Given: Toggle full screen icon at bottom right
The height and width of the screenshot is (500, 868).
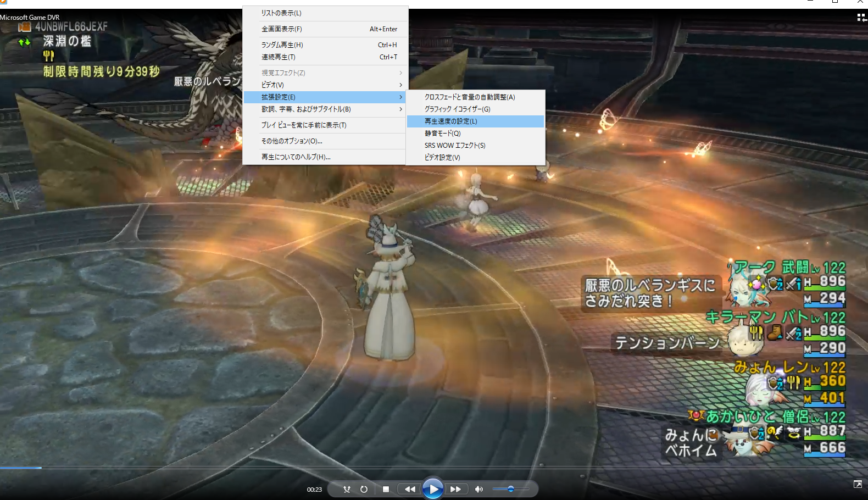Looking at the screenshot, I should [x=858, y=484].
